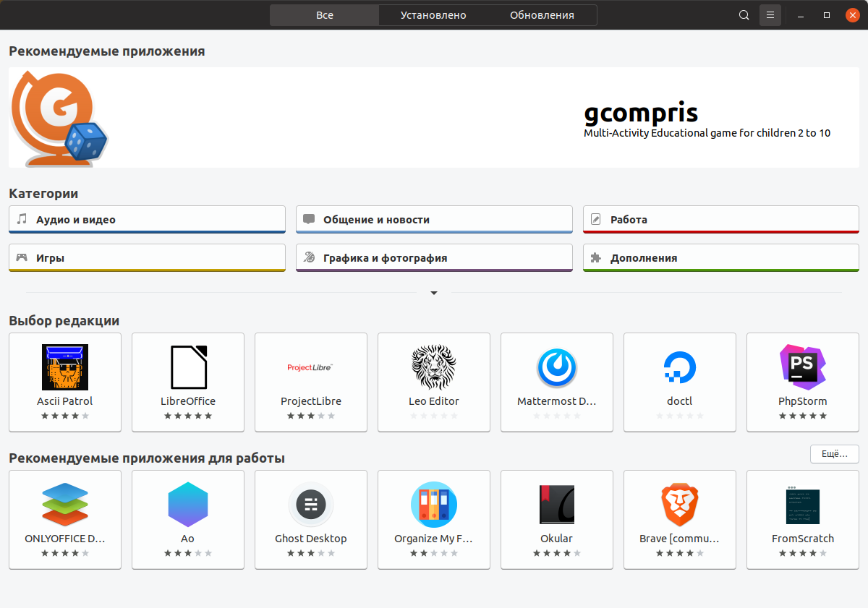Click the LibreOffice five-star rating
This screenshot has width=868, height=608.
pyautogui.click(x=188, y=416)
